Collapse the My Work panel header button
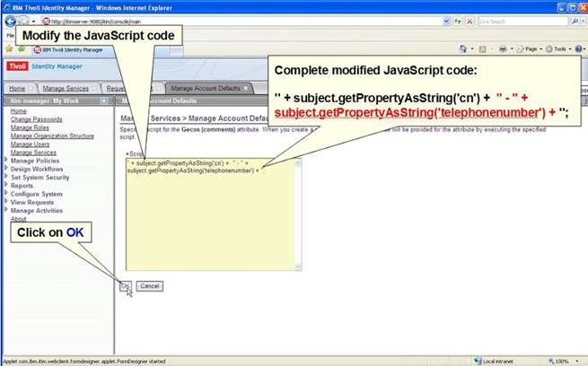The height and width of the screenshot is (366, 588). click(x=103, y=100)
